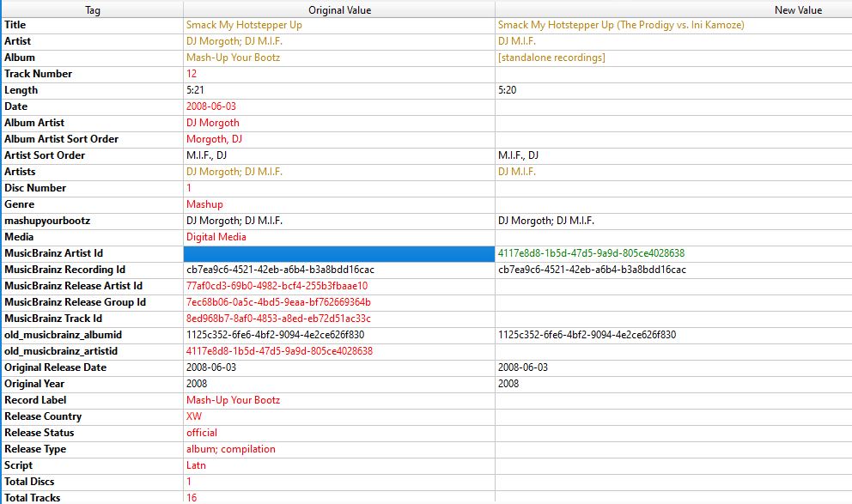This screenshot has height=504, width=852.
Task: Select the Release Country value XW
Action: (194, 416)
